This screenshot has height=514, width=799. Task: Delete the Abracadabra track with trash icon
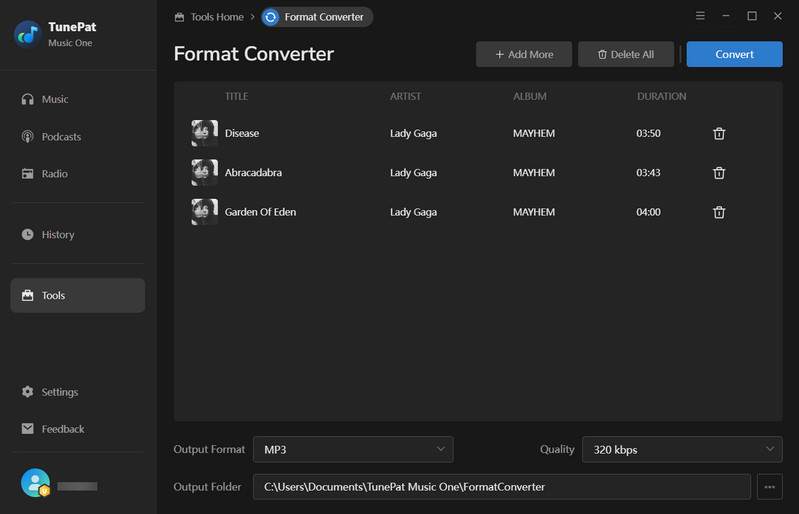pyautogui.click(x=719, y=173)
